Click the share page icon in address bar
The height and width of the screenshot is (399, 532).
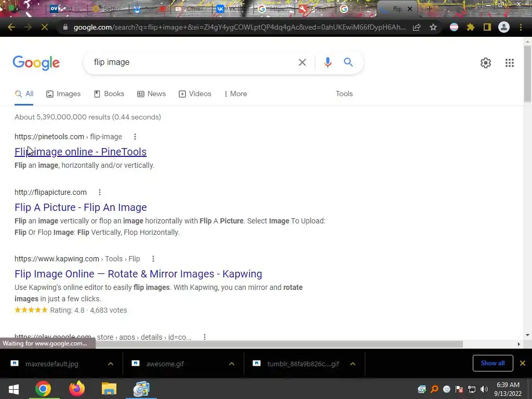click(417, 27)
